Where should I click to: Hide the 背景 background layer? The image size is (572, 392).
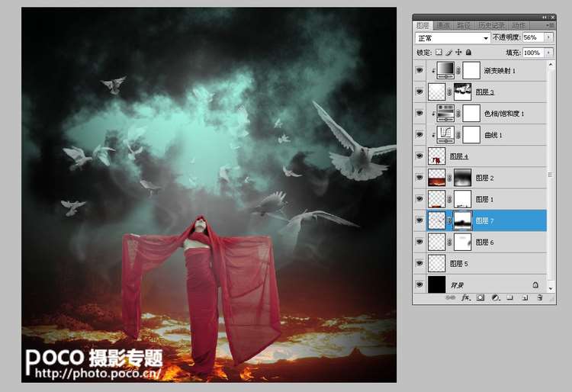(x=419, y=284)
